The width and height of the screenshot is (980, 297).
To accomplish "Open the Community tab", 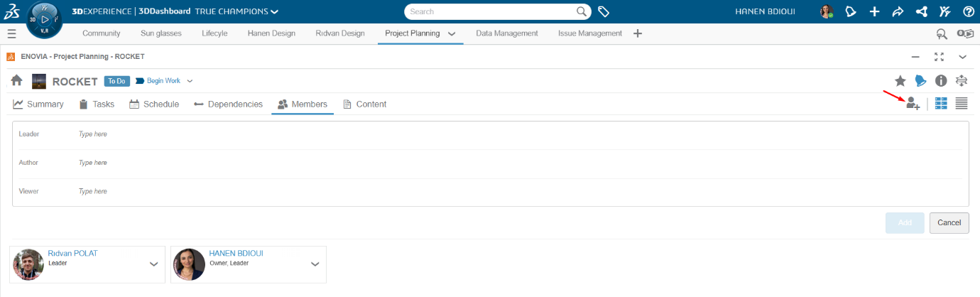I will [x=101, y=33].
